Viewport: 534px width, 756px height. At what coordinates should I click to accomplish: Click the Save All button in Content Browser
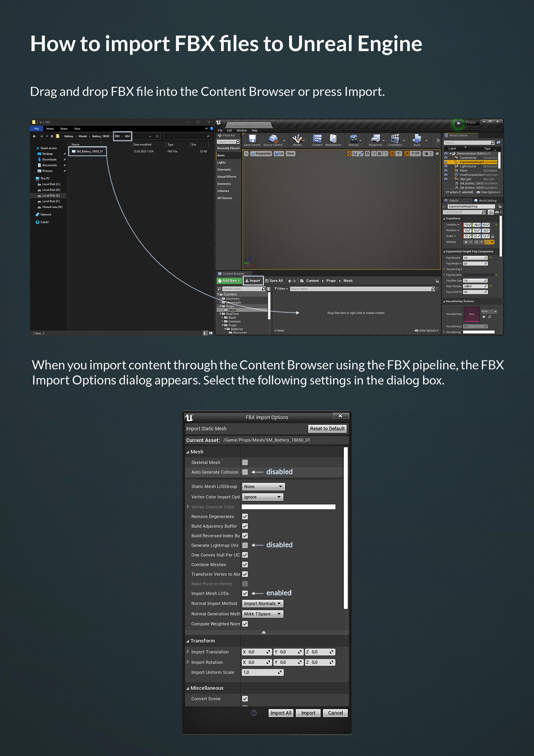274,281
